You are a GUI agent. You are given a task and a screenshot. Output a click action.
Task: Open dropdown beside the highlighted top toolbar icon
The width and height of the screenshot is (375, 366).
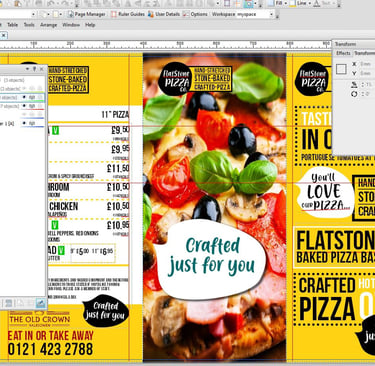pyautogui.click(x=255, y=3)
